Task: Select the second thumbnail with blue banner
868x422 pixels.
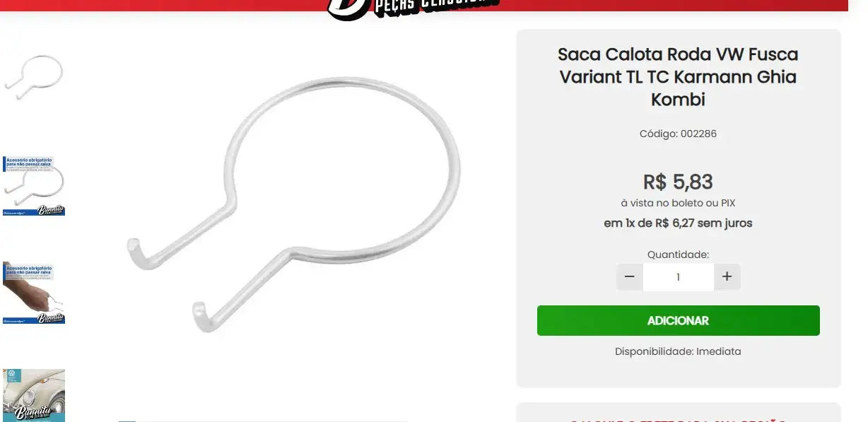Action: [x=34, y=186]
